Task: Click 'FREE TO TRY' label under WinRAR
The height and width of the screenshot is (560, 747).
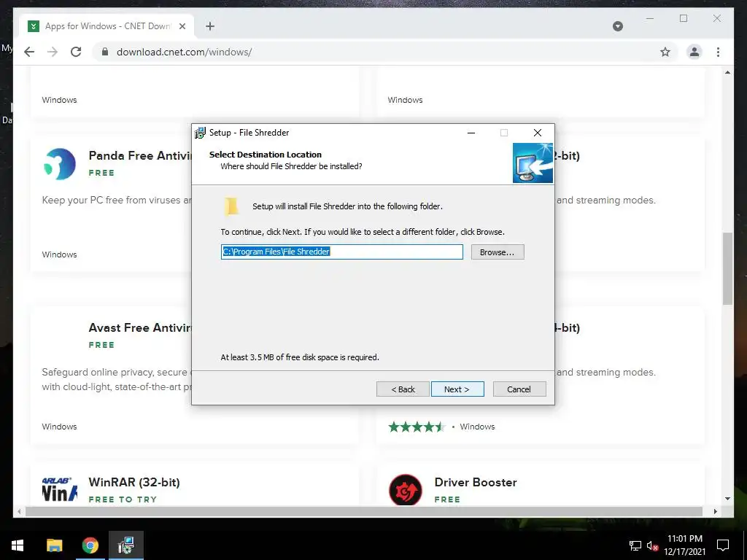Action: 123,499
